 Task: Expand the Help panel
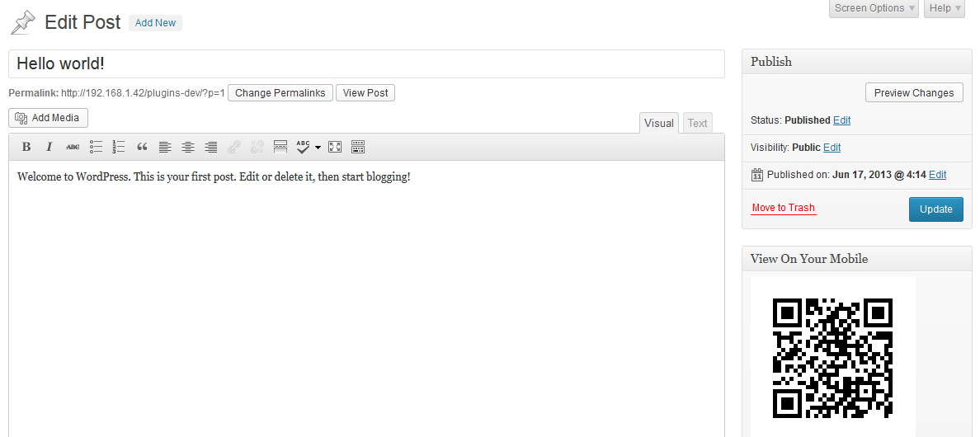point(945,8)
